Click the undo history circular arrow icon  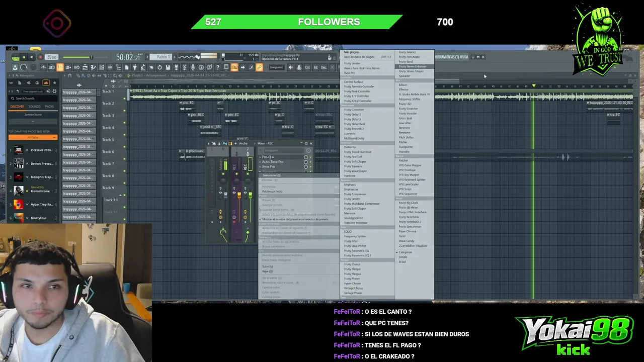[159, 67]
